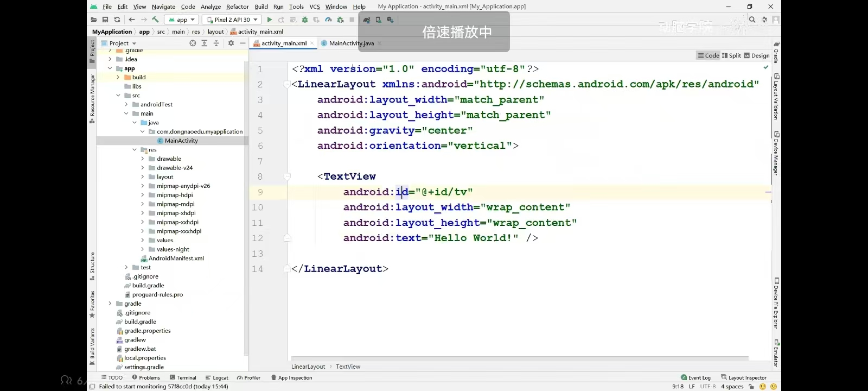The image size is (868, 391).
Task: Click the editor horizontal scrollbar
Action: pos(520,358)
